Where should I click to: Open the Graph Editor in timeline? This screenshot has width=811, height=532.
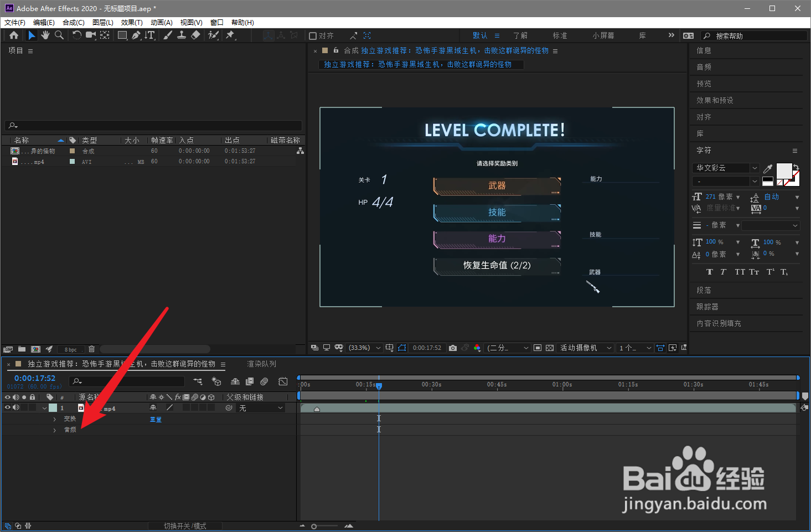point(283,381)
